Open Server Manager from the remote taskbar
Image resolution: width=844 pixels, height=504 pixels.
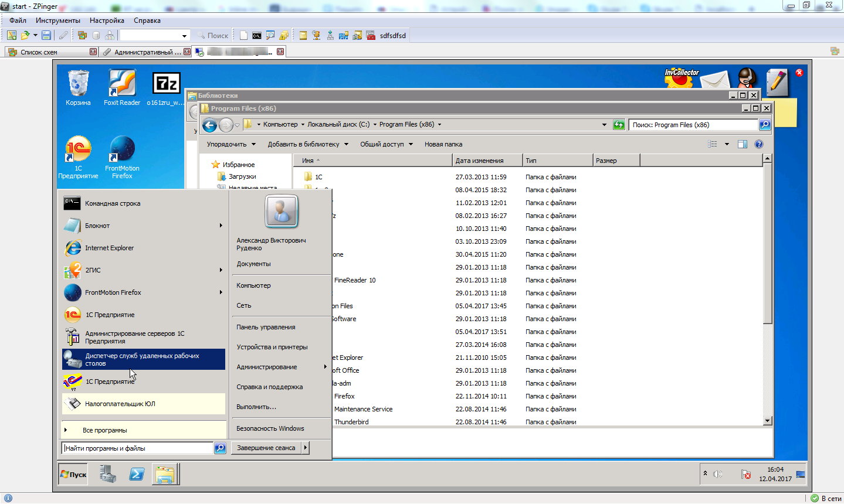click(107, 474)
